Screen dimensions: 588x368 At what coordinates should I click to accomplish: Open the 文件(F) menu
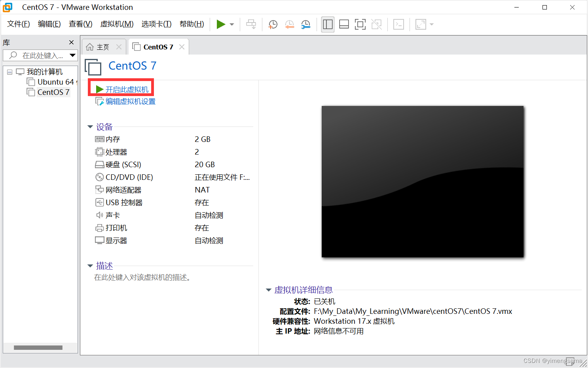click(18, 24)
